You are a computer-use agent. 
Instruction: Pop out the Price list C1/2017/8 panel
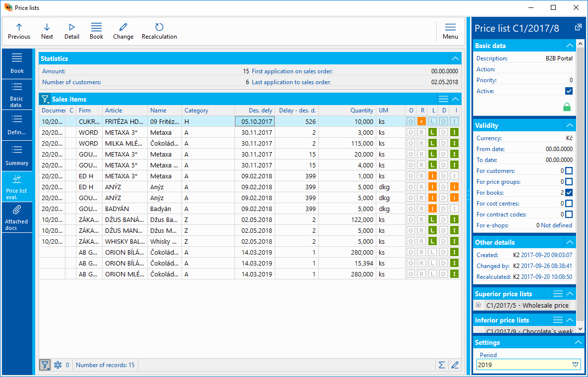tap(578, 27)
